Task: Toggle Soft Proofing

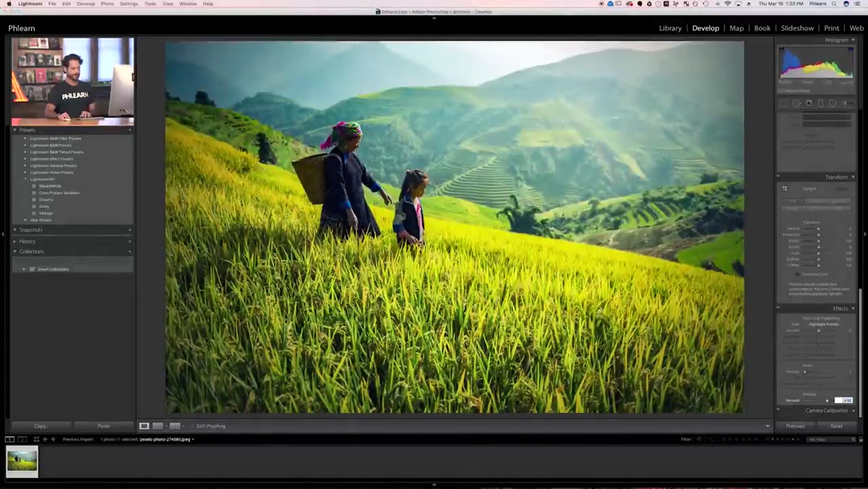Action: (x=210, y=426)
